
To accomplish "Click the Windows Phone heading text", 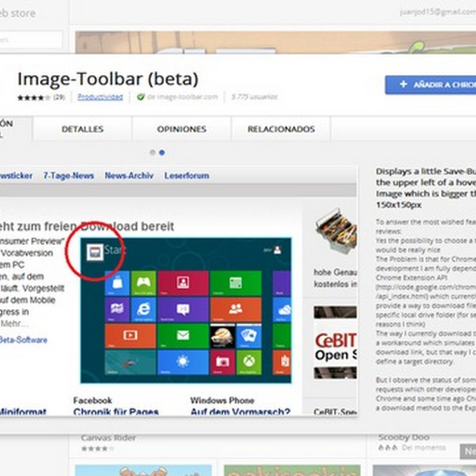I will click(222, 400).
